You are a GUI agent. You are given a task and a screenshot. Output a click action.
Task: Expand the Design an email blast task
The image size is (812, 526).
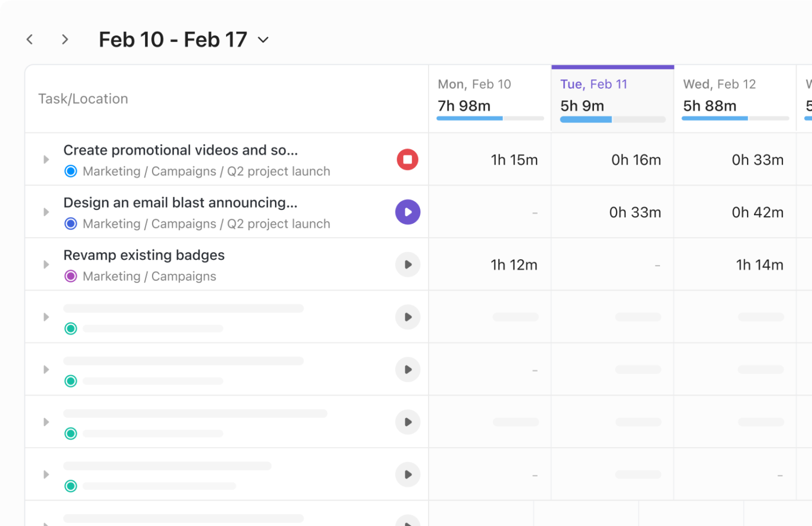46,212
